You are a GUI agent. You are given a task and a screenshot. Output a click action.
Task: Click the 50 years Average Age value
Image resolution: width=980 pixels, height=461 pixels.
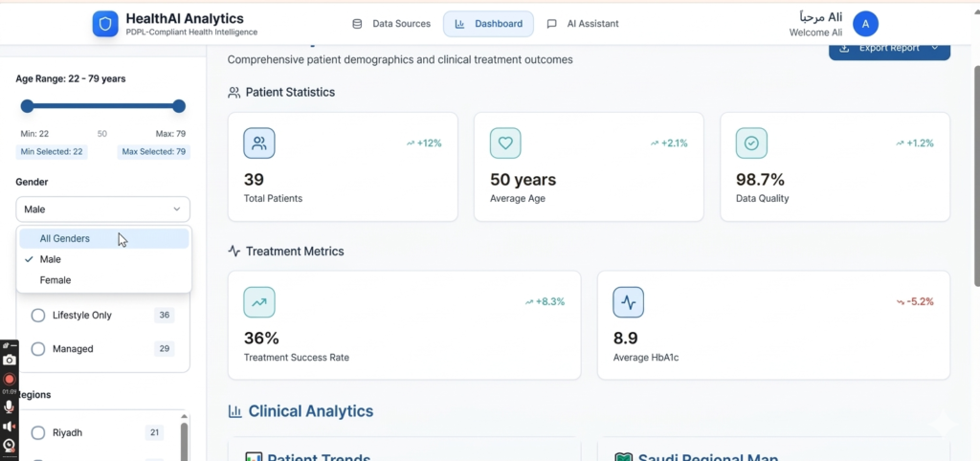click(523, 180)
